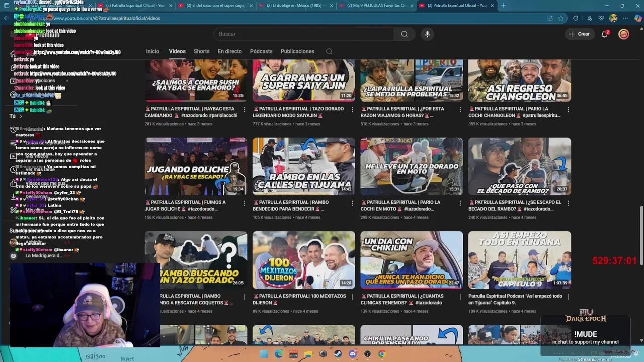Go back using browser back arrow
644x362 pixels.
tap(6, 18)
